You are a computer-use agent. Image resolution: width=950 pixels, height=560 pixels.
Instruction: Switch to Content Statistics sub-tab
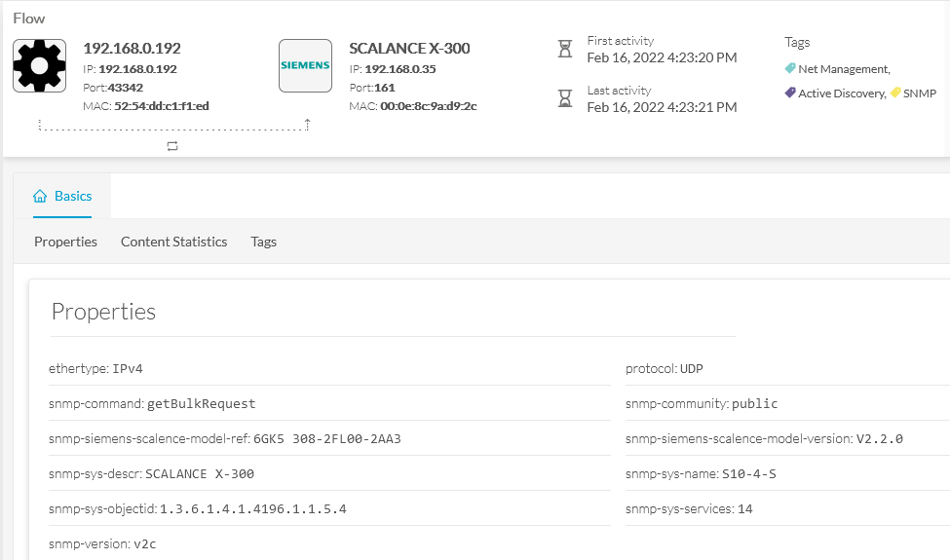(x=173, y=242)
